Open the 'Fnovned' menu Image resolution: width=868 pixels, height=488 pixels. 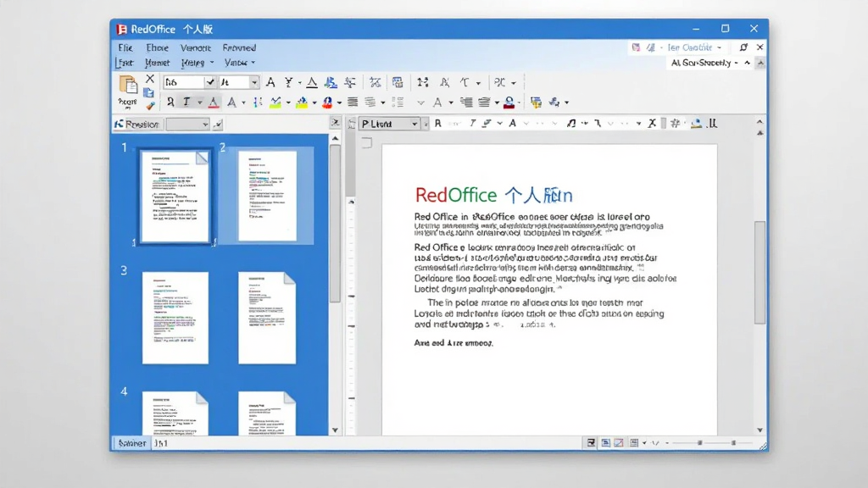[239, 48]
